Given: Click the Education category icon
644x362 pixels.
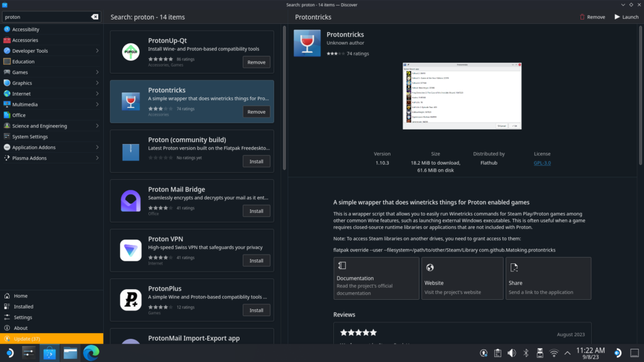Looking at the screenshot, I should click(x=7, y=62).
